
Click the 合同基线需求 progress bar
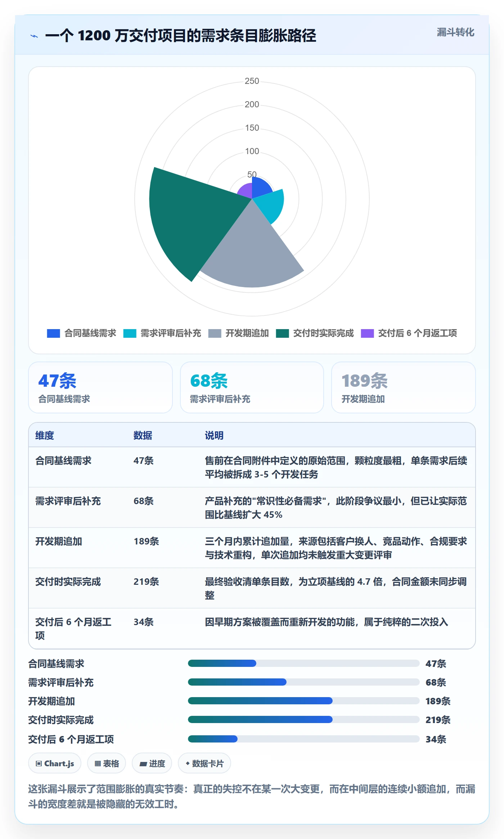coord(304,663)
